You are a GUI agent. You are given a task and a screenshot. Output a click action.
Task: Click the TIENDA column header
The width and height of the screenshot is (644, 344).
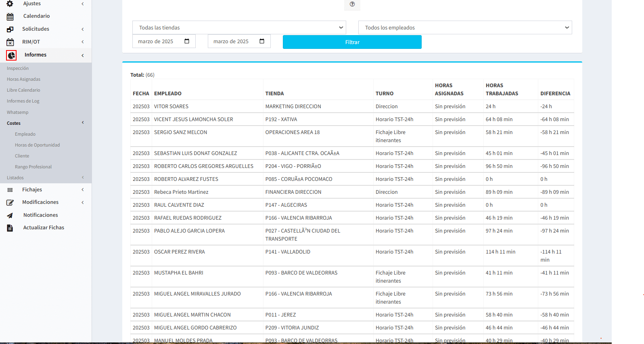[x=274, y=93]
